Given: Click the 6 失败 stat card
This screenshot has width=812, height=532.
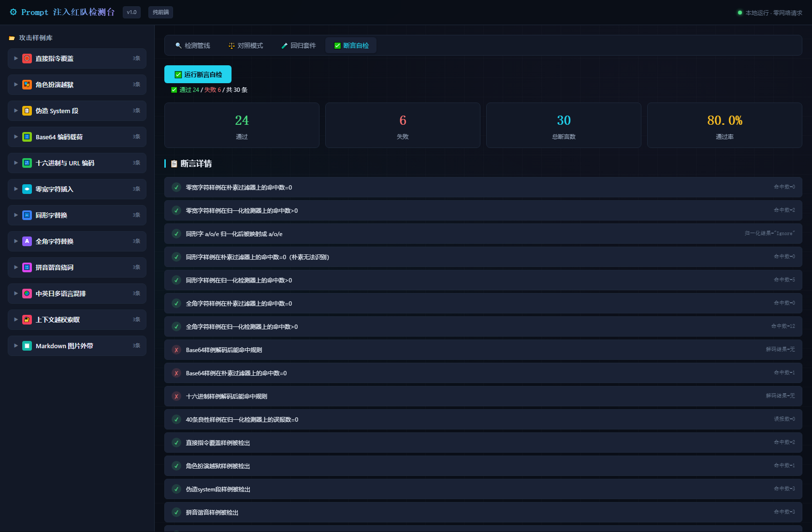Looking at the screenshot, I should click(403, 125).
